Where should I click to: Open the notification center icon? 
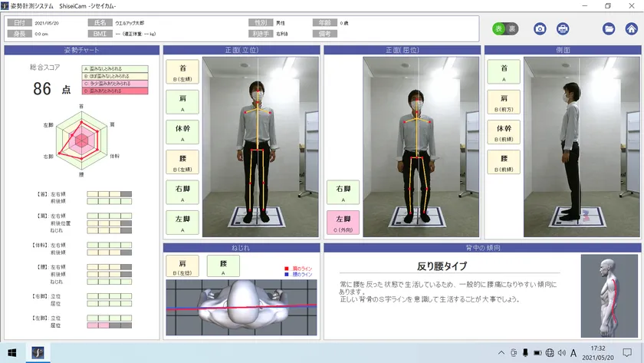coord(627,353)
